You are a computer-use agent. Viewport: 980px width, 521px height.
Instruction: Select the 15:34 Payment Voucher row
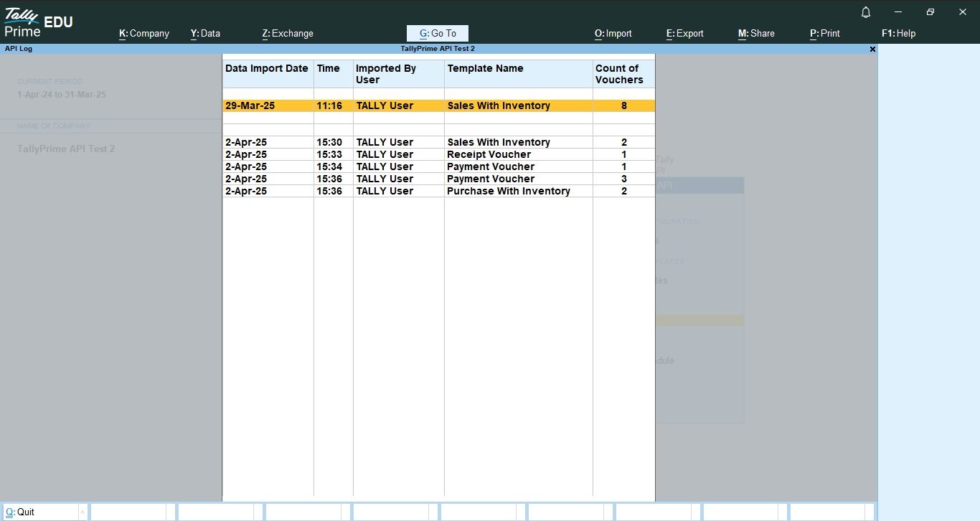click(x=439, y=166)
